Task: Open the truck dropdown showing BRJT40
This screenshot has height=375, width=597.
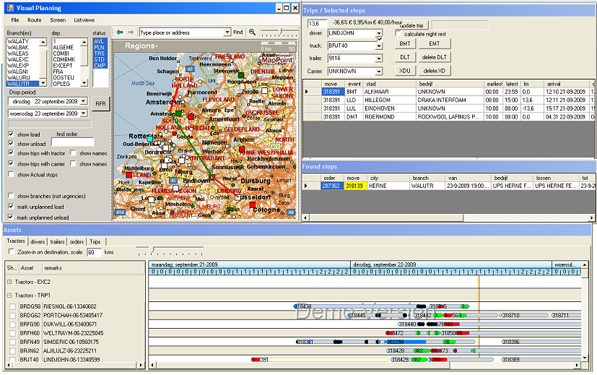Action: click(378, 46)
